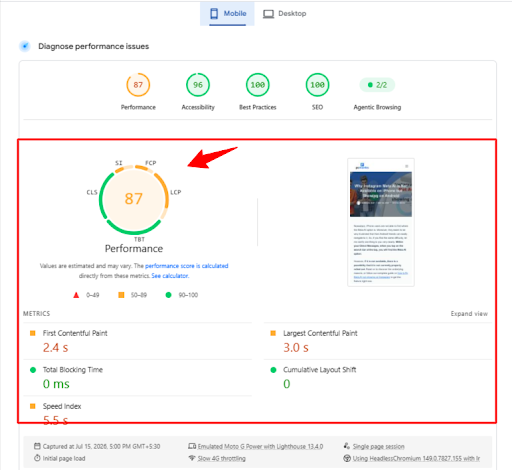Viewport: 512px width, 470px height.
Task: Open the Agentic Browsing 2/2 badge
Action: click(x=377, y=85)
